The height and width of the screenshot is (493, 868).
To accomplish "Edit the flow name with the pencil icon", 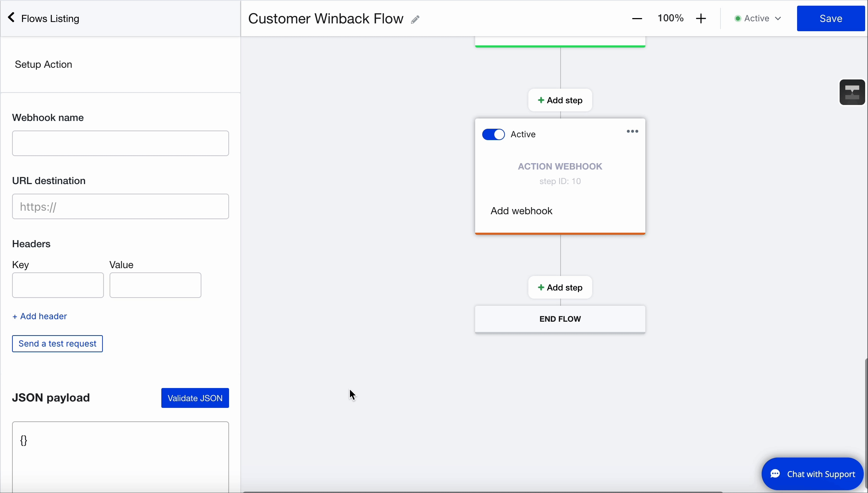I will click(x=415, y=20).
